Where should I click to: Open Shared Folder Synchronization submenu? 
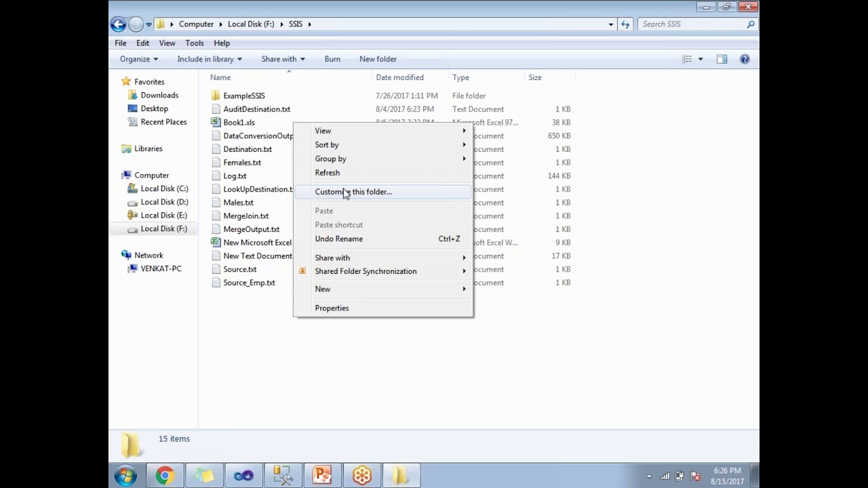click(383, 271)
